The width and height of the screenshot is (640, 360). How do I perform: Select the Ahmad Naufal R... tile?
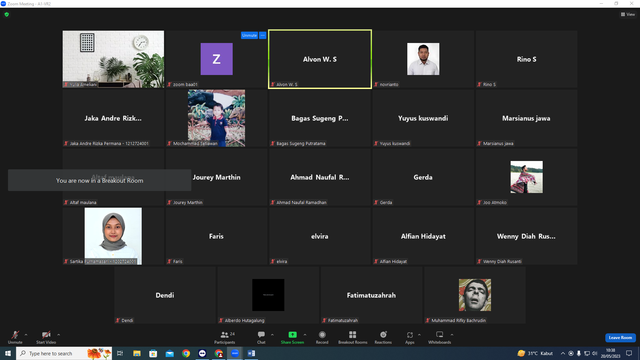pyautogui.click(x=320, y=177)
